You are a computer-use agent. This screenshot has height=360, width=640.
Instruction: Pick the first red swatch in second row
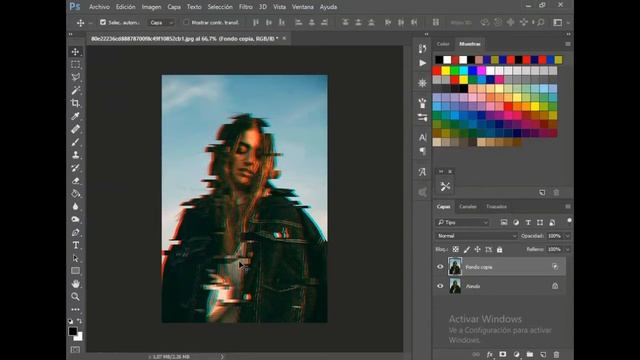(437, 71)
